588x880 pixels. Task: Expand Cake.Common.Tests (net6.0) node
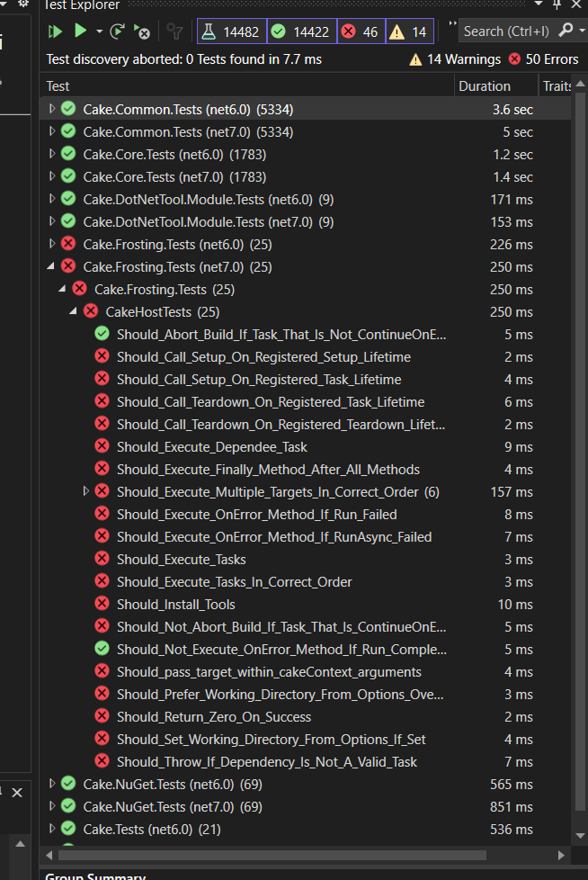coord(51,109)
